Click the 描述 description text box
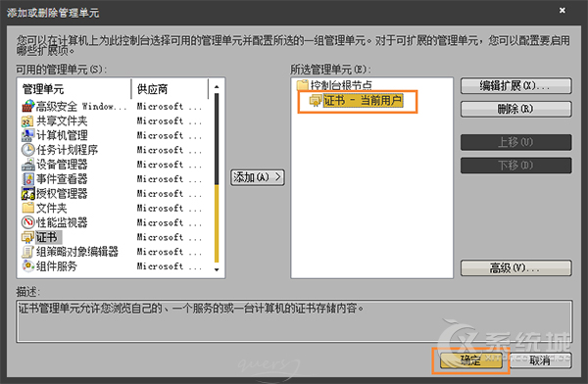Image resolution: width=588 pixels, height=384 pixels. 294,321
